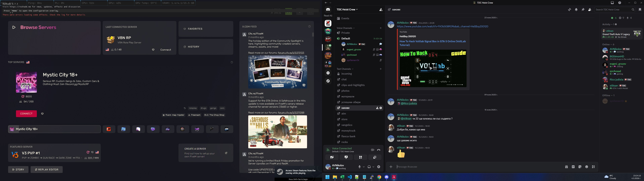This screenshot has width=644, height=181.
Task: Open Windows Start menu
Action: click(327, 177)
